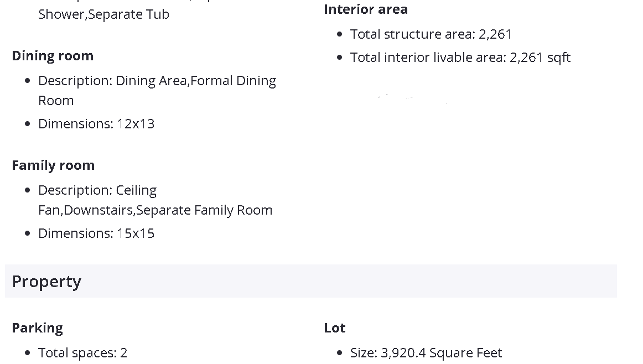Select the Dining room heading

(53, 56)
